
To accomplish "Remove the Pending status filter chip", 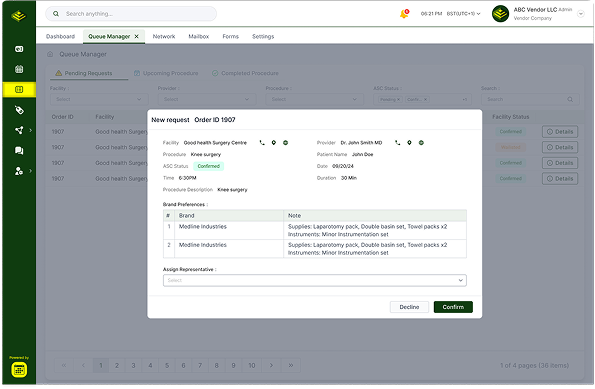I will tap(398, 99).
